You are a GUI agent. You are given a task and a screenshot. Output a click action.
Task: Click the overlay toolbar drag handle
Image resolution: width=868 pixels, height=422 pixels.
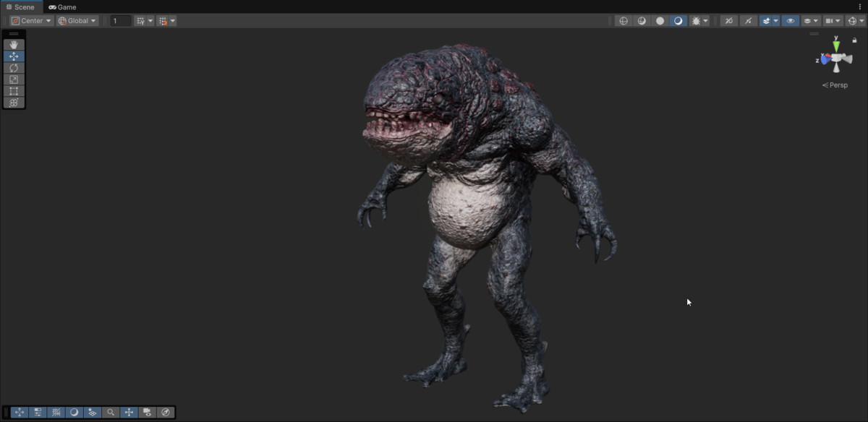point(7,413)
